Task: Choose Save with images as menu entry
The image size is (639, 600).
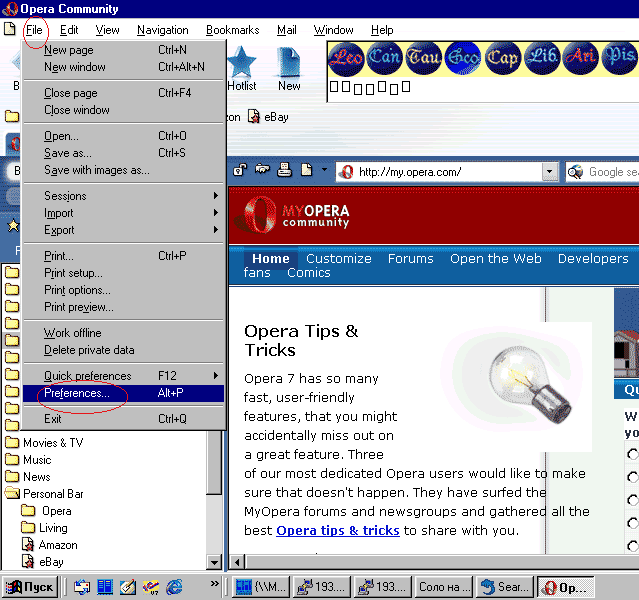Action: tap(123, 170)
